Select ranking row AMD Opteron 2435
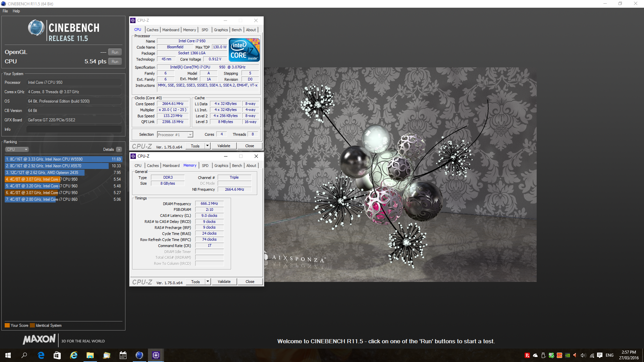644x362 pixels. [63, 173]
